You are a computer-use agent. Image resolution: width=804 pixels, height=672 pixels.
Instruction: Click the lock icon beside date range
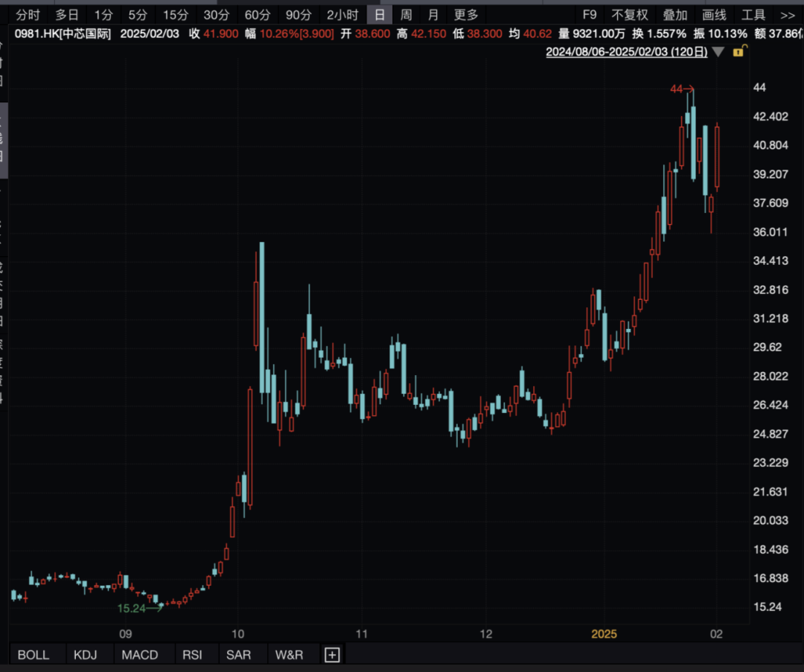[739, 51]
